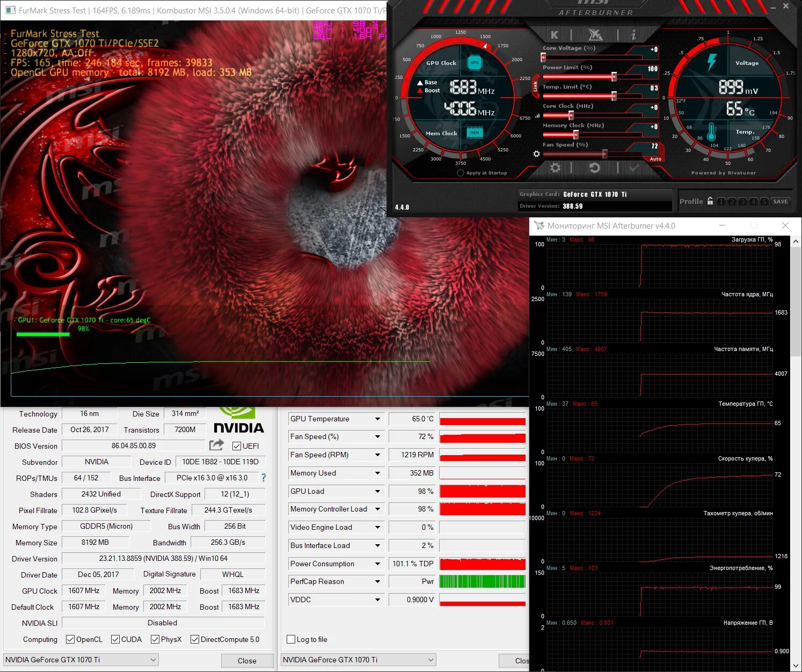
Task: Open the GPU selector dropdown in GPU-Z card tab
Action: pos(81,660)
